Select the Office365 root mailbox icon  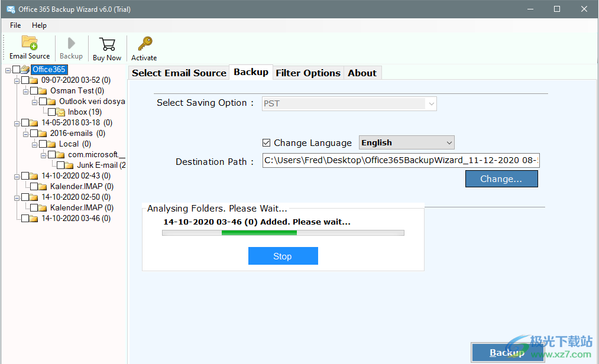coord(24,69)
